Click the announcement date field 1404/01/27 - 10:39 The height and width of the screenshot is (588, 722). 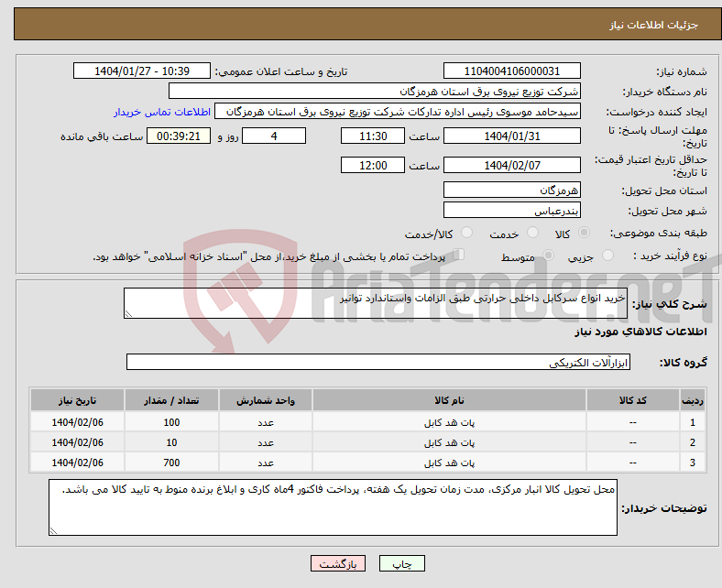pyautogui.click(x=142, y=71)
